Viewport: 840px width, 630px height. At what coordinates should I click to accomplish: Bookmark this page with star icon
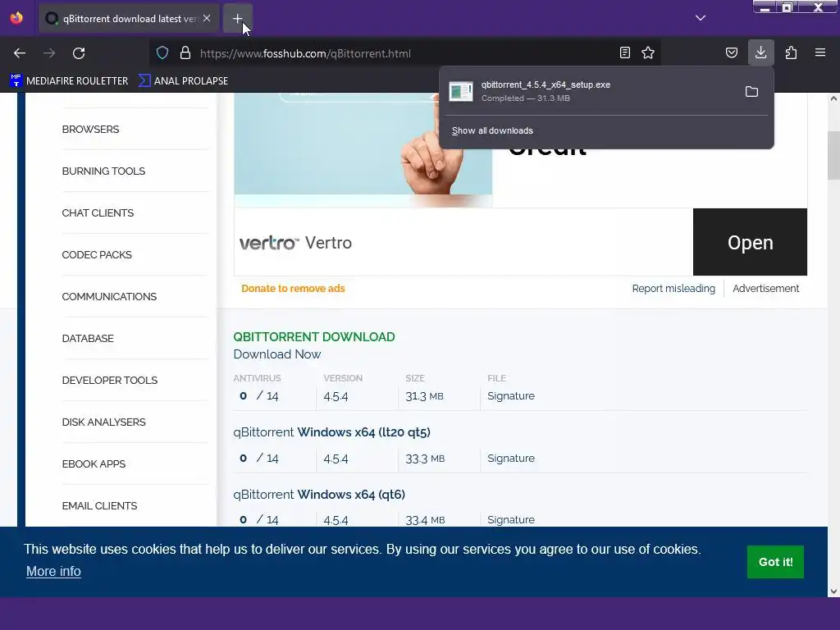pos(648,52)
